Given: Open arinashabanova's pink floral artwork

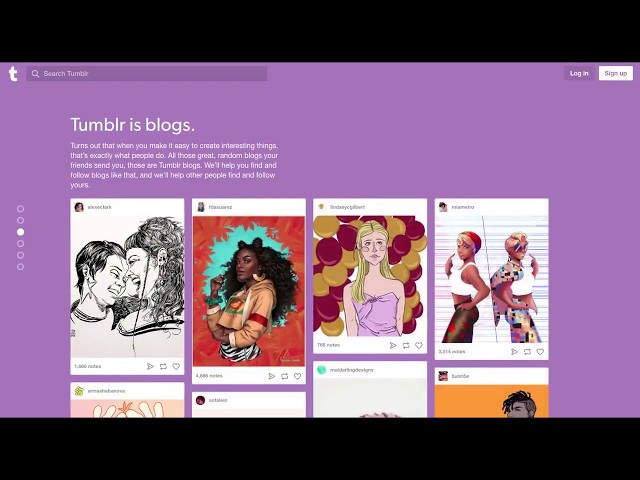Looking at the screenshot, I should [127, 409].
